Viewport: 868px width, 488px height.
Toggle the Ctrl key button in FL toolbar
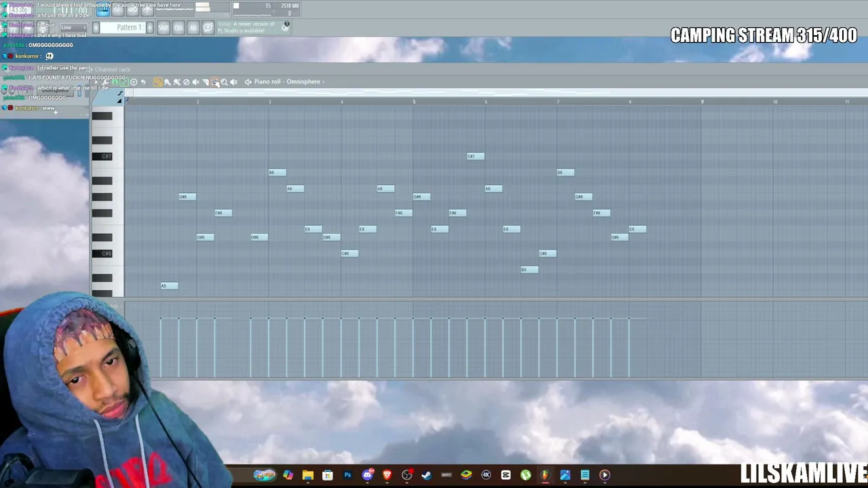click(x=178, y=28)
